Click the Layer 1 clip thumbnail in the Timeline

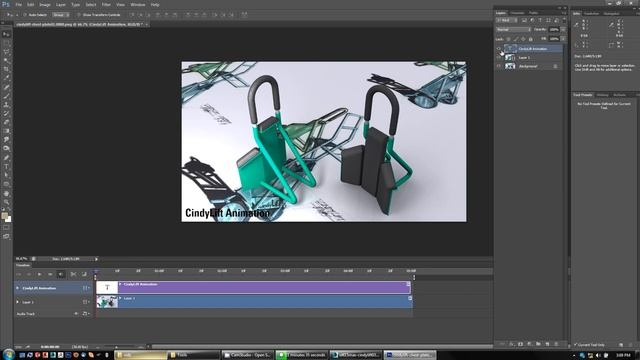coord(107,302)
